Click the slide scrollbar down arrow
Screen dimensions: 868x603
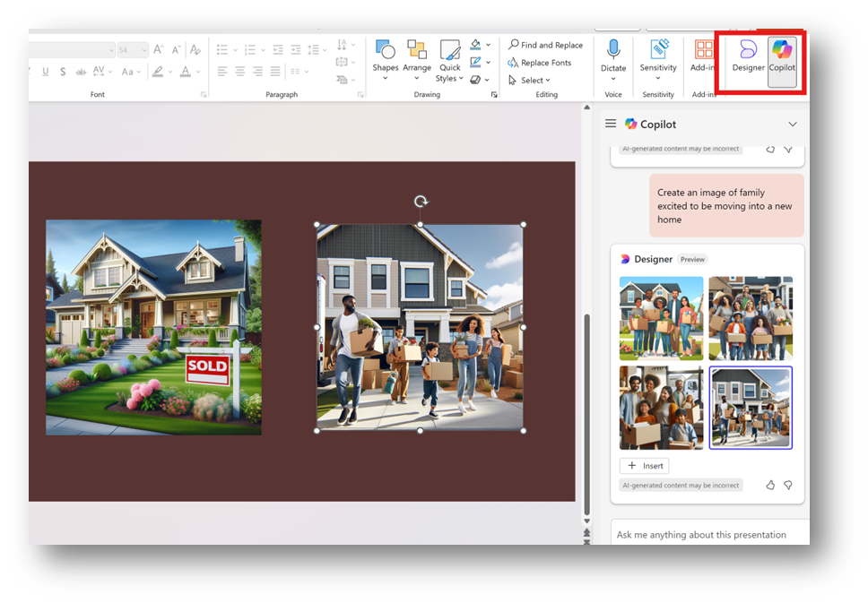pos(586,521)
